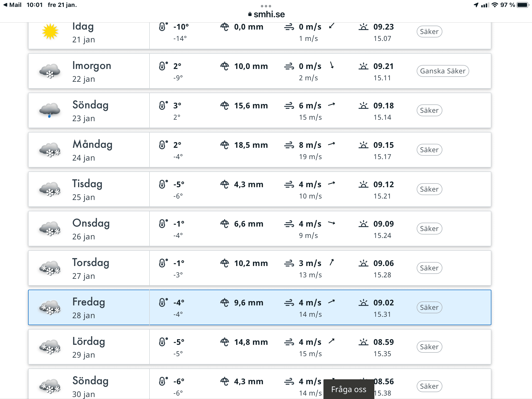Click the wind direction arrow for Fredag
Image resolution: width=532 pixels, height=399 pixels.
[332, 301]
